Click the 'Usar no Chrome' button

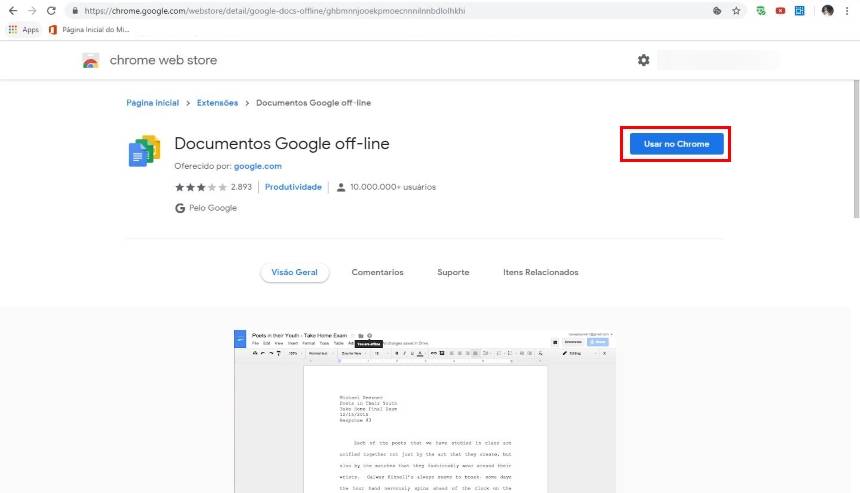tap(676, 144)
